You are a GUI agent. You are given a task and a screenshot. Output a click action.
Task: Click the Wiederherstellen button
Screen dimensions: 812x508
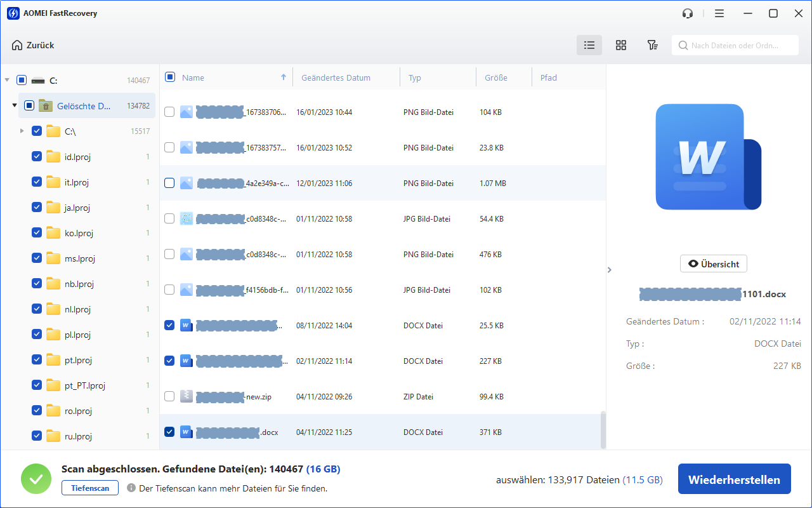[734, 479]
